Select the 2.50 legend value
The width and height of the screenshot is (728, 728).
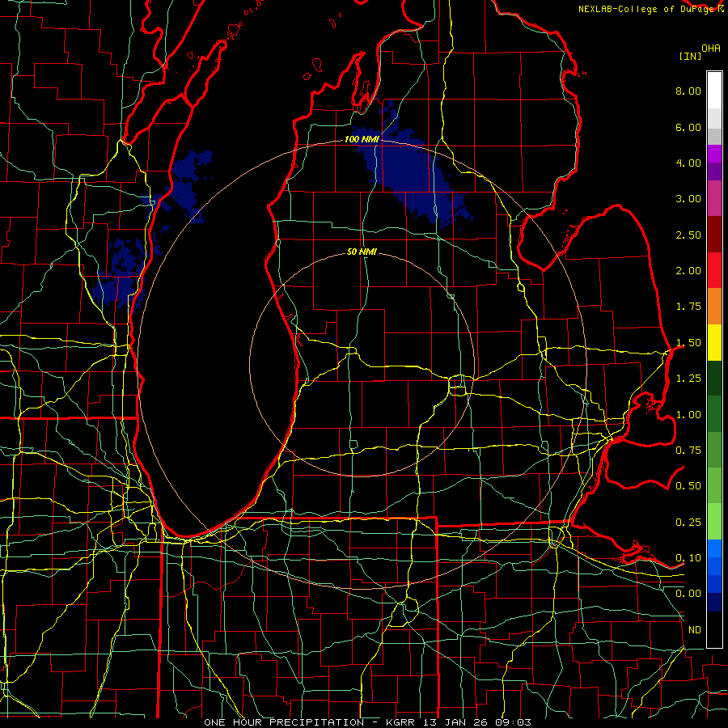point(688,235)
